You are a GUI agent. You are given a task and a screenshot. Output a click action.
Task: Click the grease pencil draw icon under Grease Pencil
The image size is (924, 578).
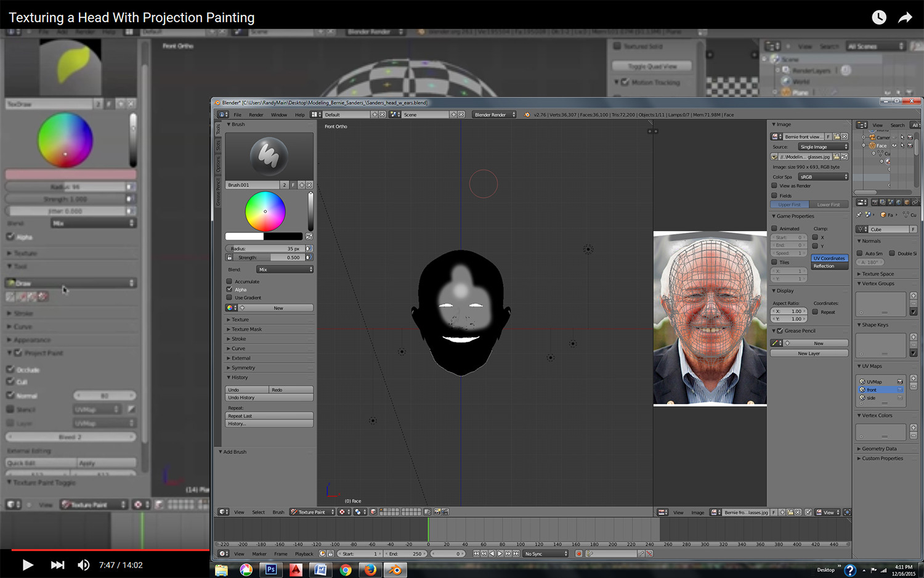point(776,343)
